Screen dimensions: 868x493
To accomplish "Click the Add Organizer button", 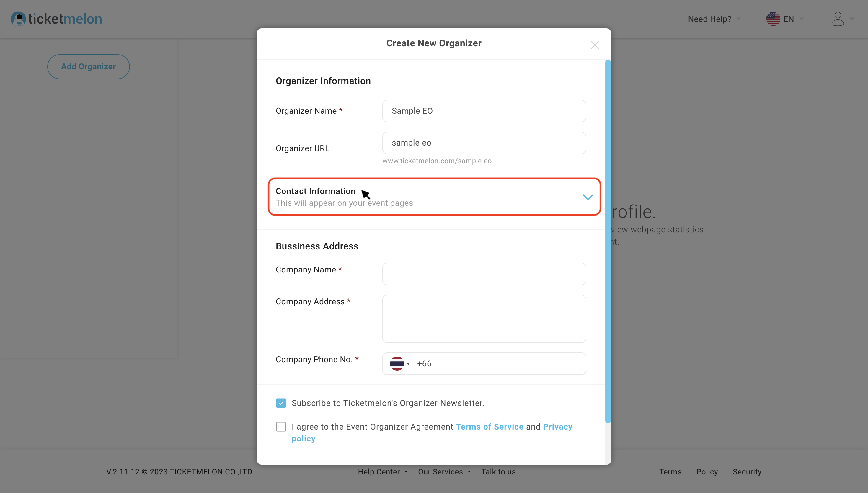I will pyautogui.click(x=88, y=67).
